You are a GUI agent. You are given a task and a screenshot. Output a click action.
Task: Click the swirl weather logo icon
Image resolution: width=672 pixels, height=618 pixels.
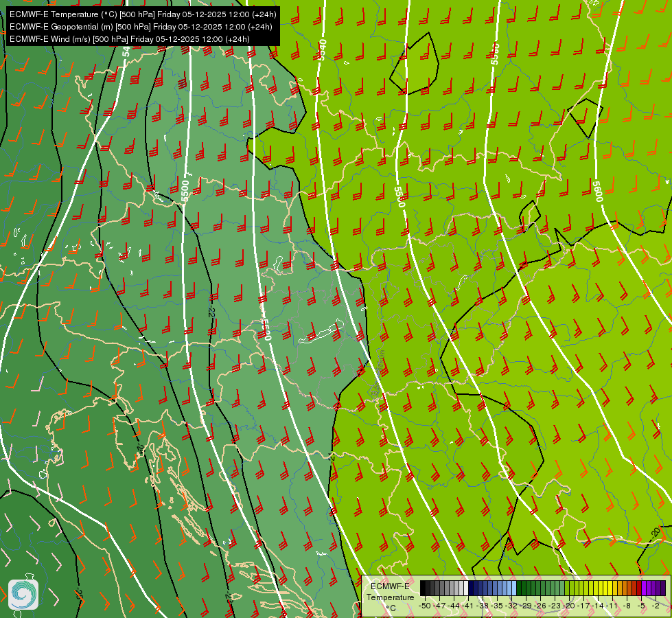[23, 595]
